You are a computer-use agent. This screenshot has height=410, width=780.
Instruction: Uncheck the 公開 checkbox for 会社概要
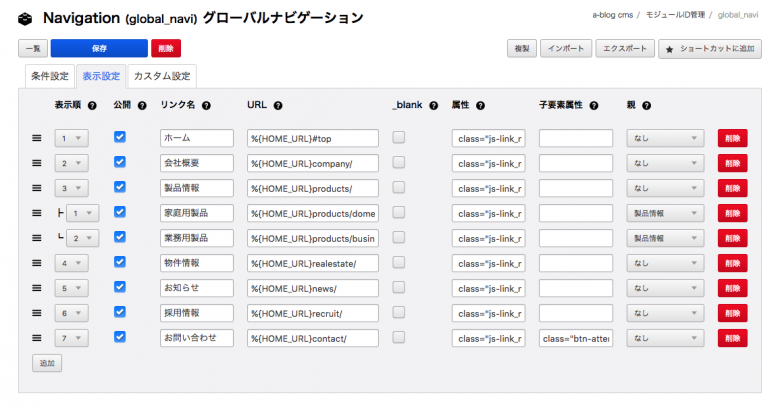point(120,162)
